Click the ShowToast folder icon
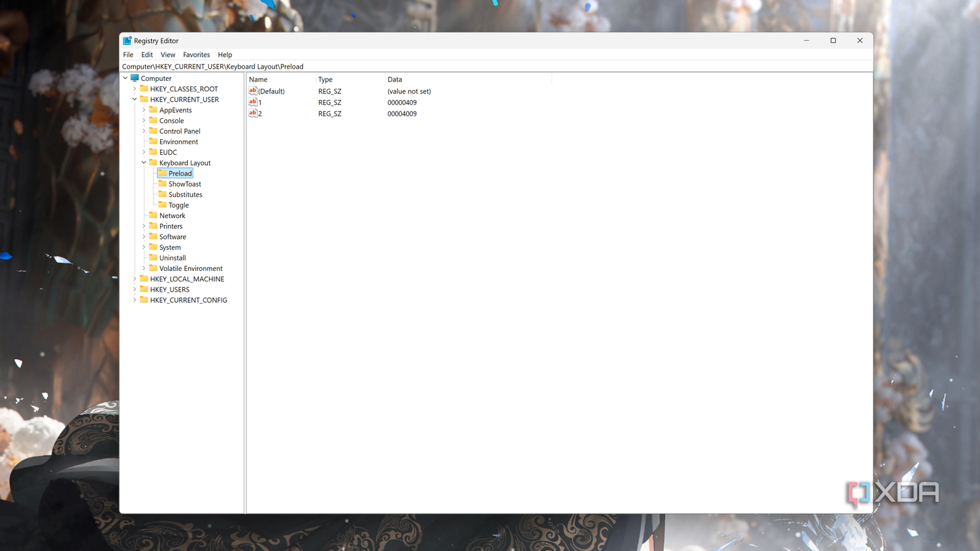 162,183
